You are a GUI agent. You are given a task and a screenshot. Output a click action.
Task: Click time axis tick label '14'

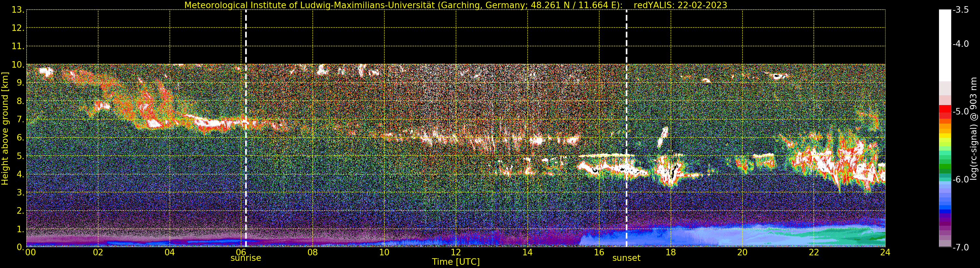coord(527,252)
